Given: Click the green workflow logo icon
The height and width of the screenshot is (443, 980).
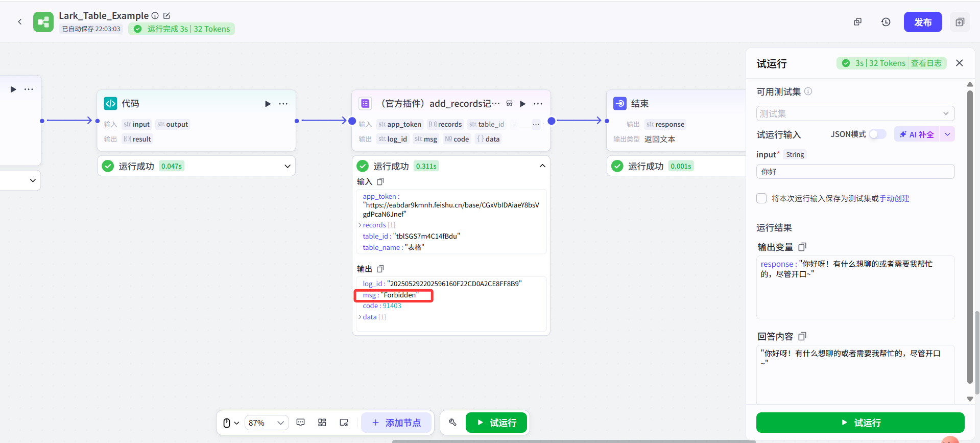Looking at the screenshot, I should click(43, 22).
